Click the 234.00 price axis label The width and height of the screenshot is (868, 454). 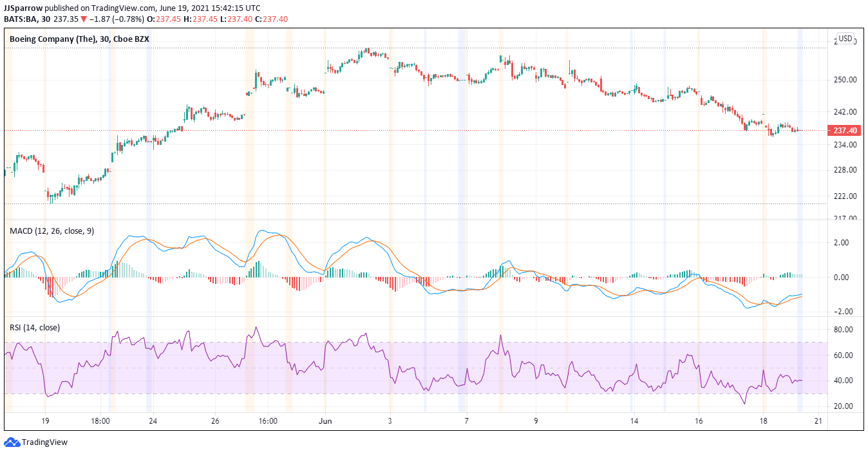(844, 145)
